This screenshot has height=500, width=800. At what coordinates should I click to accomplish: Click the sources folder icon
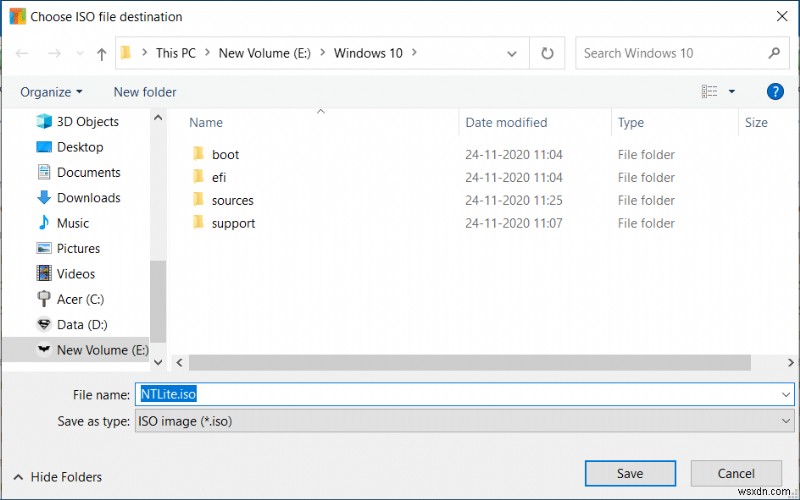tap(198, 199)
